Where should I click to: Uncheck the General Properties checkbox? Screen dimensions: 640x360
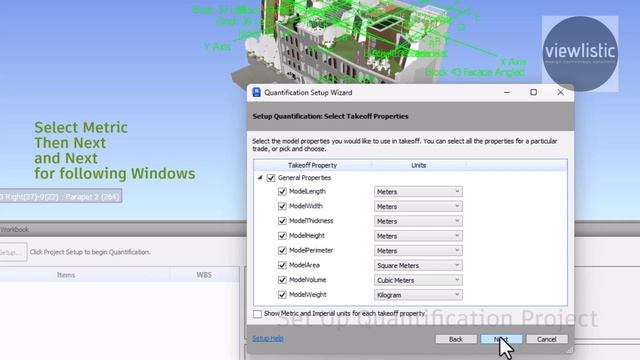271,178
